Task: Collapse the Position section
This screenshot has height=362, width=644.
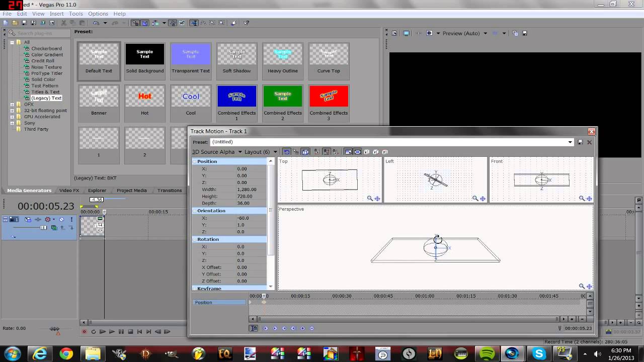Action: [195, 161]
